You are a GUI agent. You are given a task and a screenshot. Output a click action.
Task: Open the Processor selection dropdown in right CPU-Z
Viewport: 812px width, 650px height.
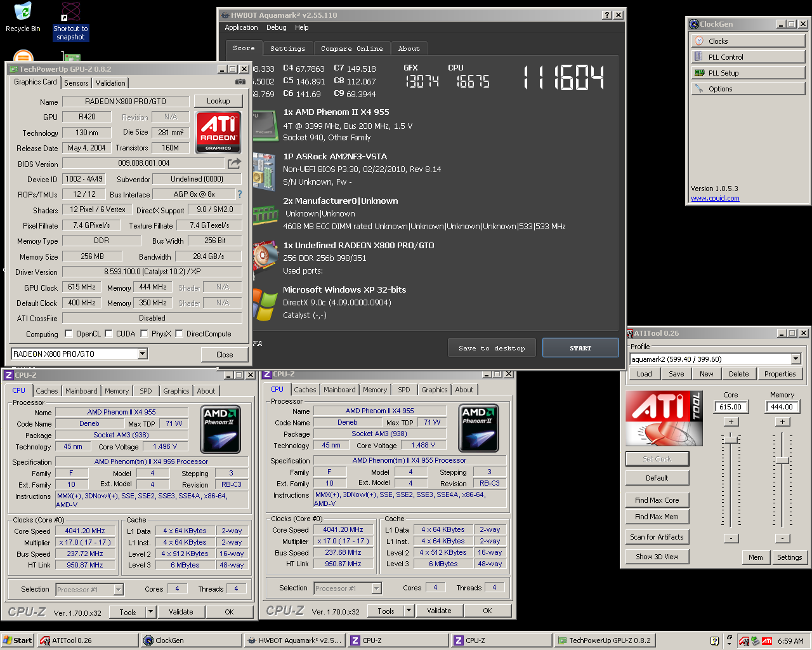click(x=376, y=588)
